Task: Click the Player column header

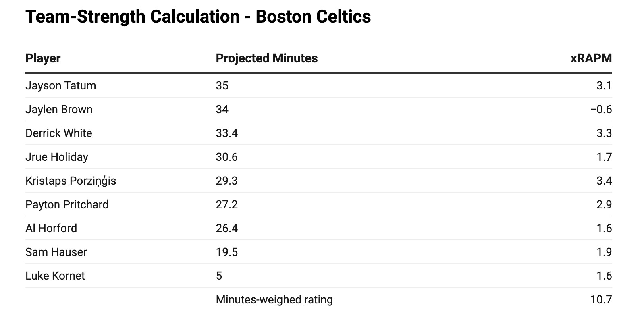Action: click(43, 58)
